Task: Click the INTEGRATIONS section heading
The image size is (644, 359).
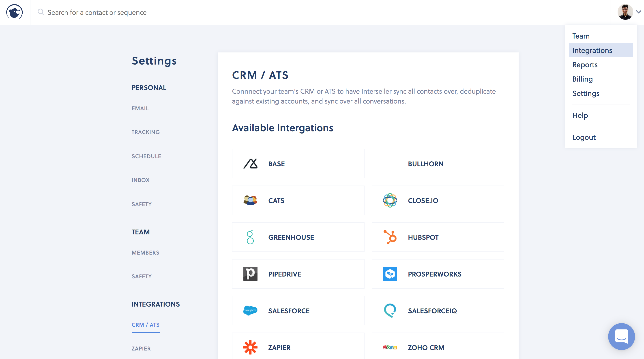Action: (x=156, y=304)
